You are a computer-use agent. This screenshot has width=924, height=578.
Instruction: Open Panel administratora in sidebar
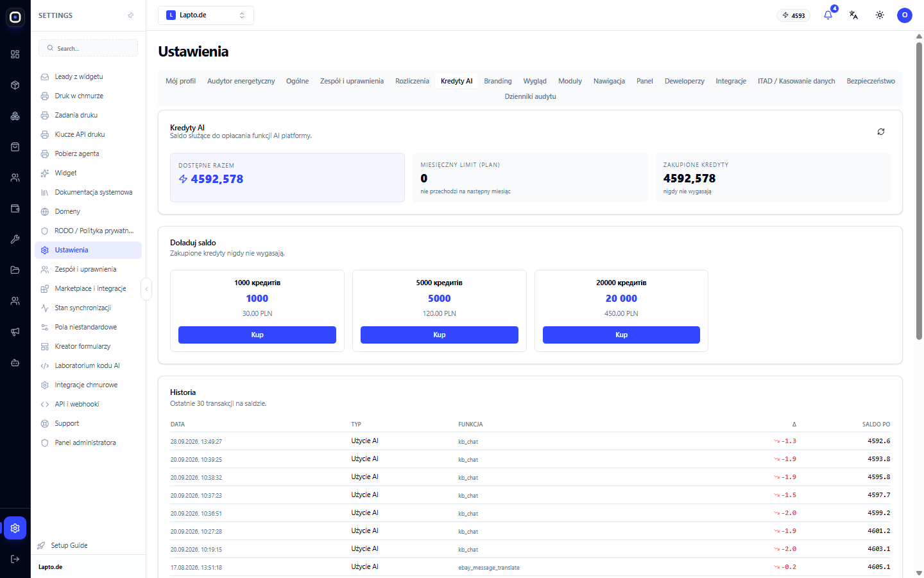click(x=88, y=442)
